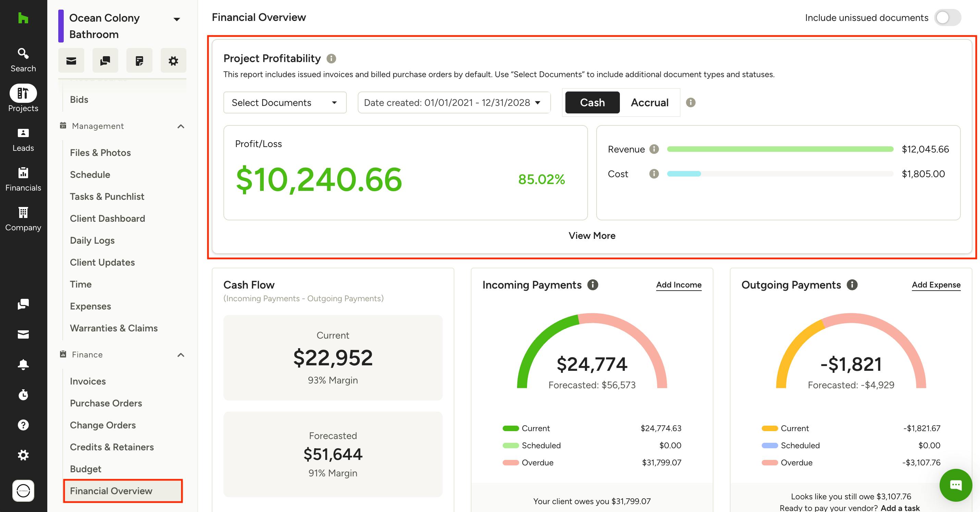Go to Daily Logs page
Viewport: 980px width, 512px height.
point(92,240)
